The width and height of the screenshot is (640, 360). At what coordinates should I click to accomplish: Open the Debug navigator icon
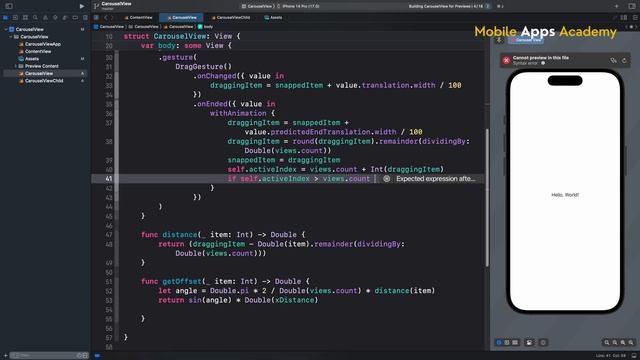[x=65, y=18]
